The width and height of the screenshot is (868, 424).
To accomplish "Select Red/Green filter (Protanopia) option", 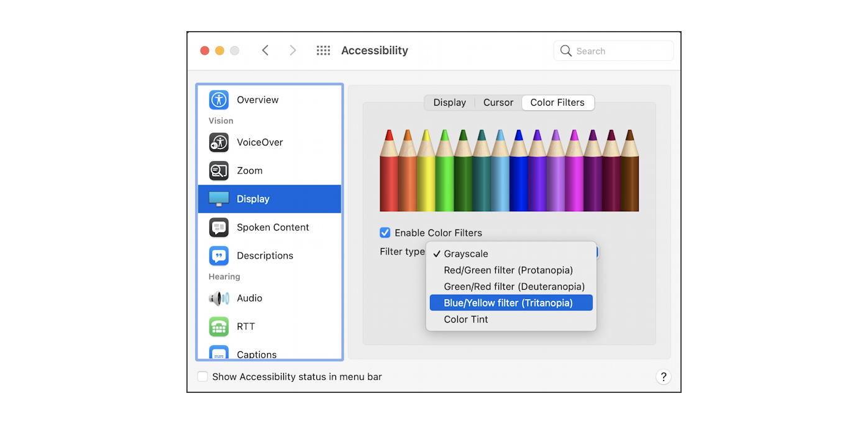I will pos(508,270).
